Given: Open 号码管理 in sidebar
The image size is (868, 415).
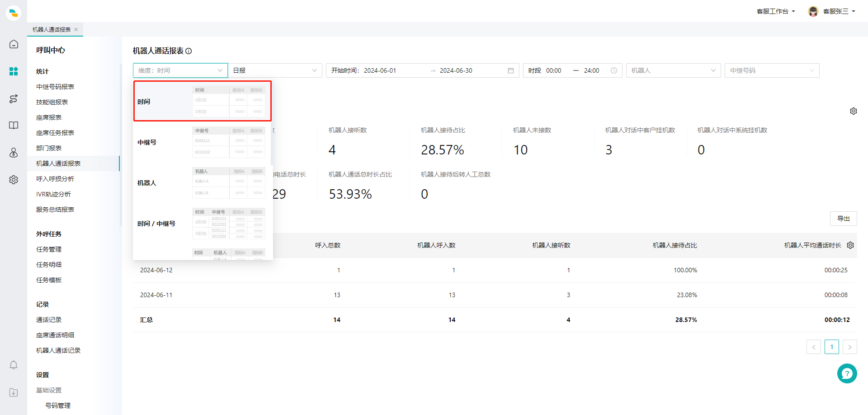Looking at the screenshot, I should click(58, 406).
